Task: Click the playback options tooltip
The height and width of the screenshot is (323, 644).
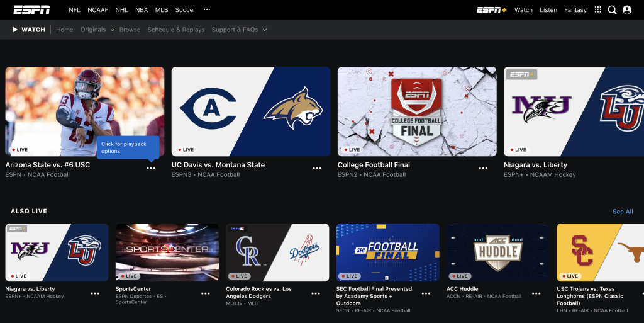Action: coord(128,147)
